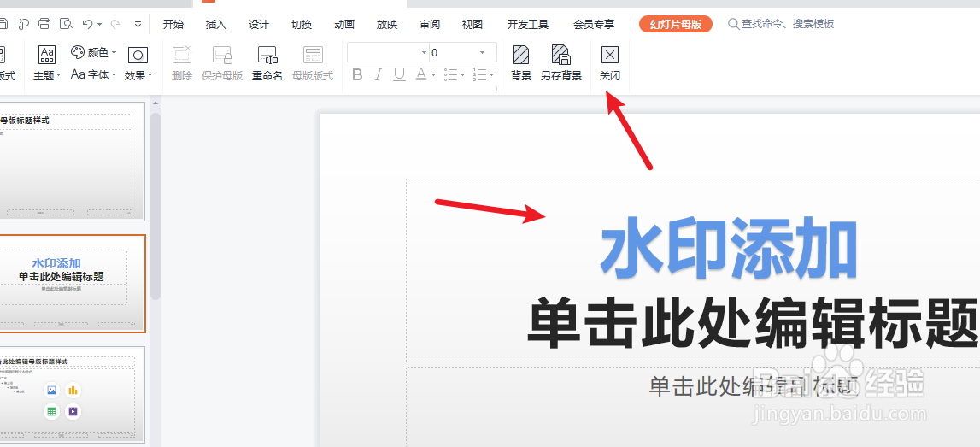This screenshot has width=980, height=447.
Task: Click 关闭 to close master view
Action: pos(610,62)
